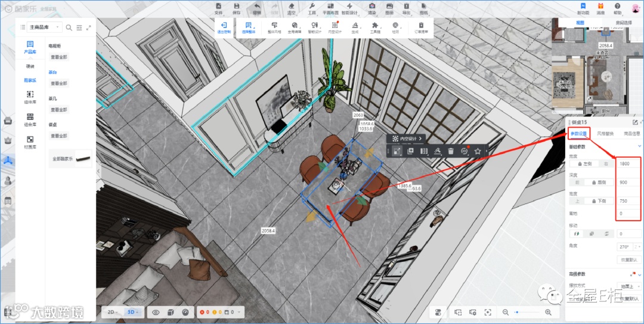The image size is (644, 324).
Task: Click the 恢复默认 button under 角度
Action: pos(629,260)
